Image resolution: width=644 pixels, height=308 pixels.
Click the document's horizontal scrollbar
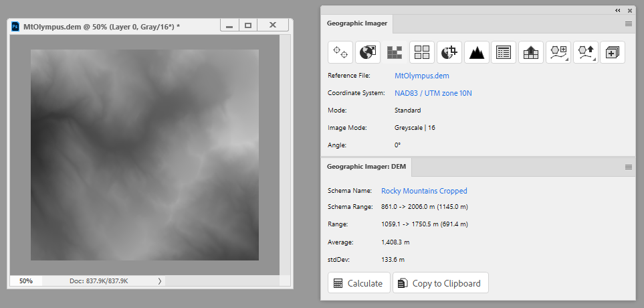[x=222, y=281]
